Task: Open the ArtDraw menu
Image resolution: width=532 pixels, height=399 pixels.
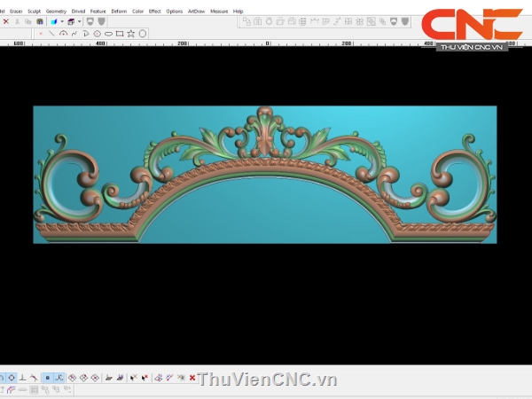Action: click(195, 12)
